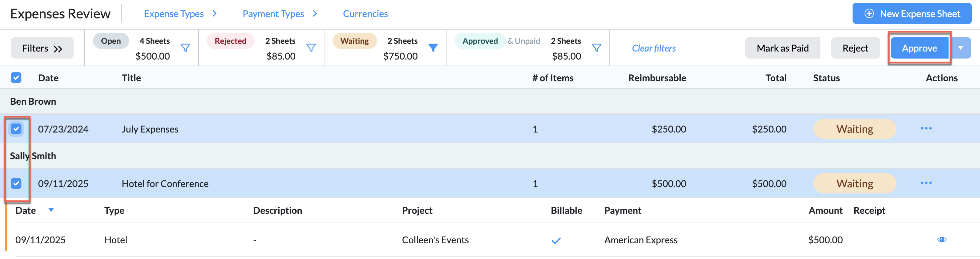This screenshot has height=259, width=980.
Task: Click the Status column header
Action: coord(826,78)
